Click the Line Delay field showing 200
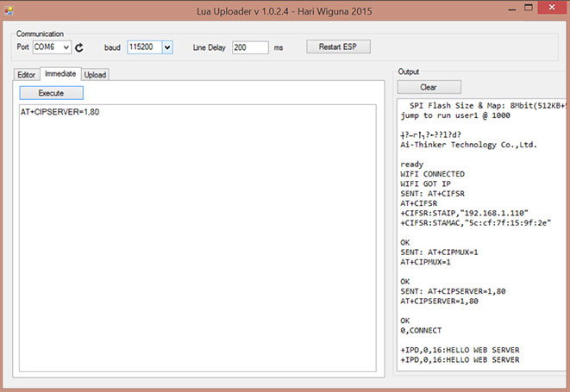 click(250, 47)
